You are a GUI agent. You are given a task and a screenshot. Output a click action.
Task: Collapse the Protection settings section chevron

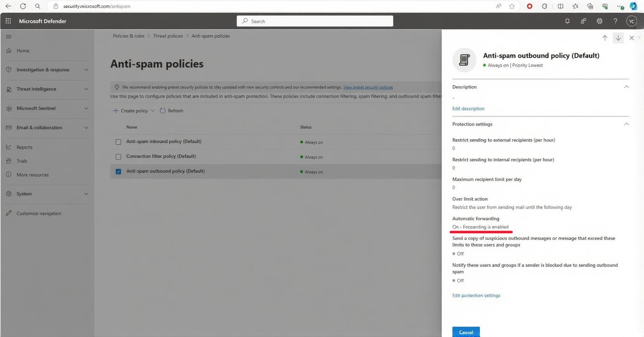click(x=627, y=124)
